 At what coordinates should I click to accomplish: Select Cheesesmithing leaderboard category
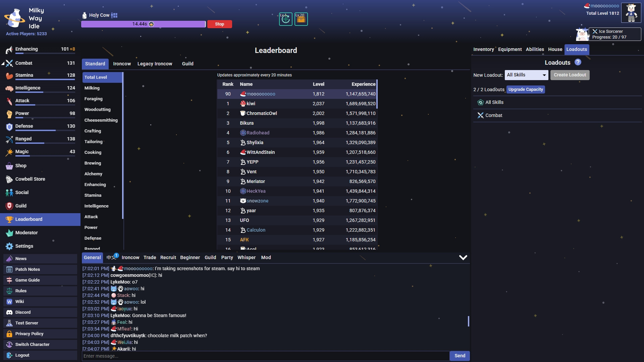click(x=102, y=120)
